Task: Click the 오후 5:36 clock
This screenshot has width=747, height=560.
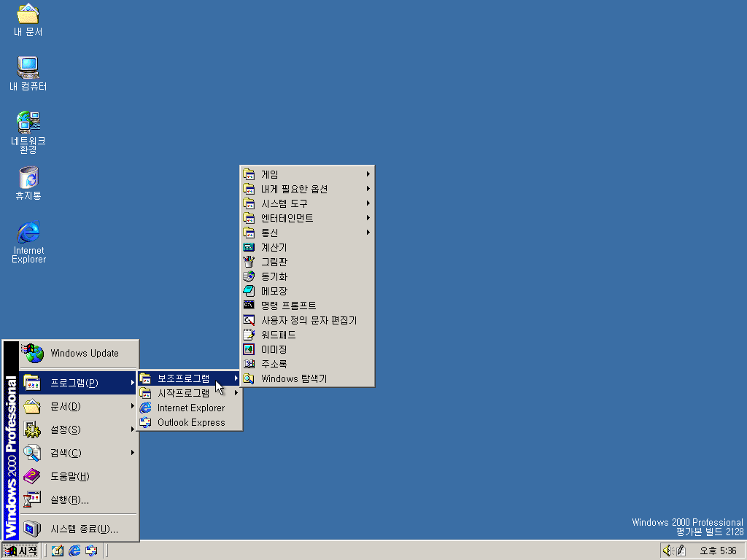Action: [x=718, y=551]
